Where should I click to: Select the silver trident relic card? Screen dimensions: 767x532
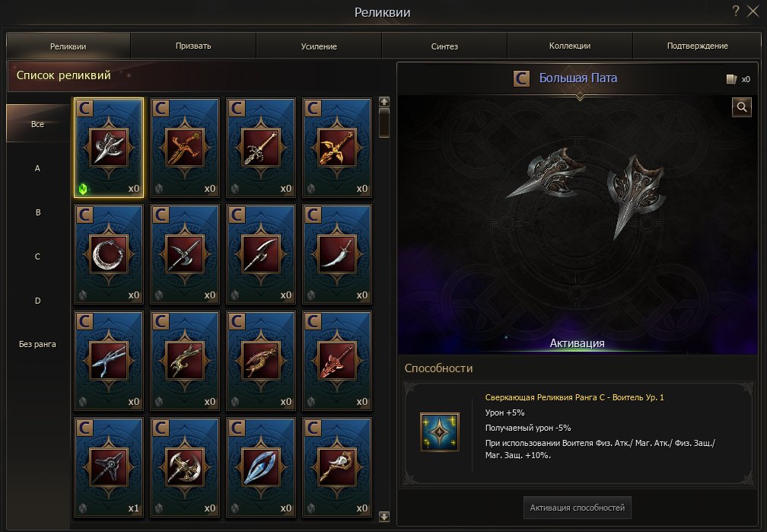point(109,361)
